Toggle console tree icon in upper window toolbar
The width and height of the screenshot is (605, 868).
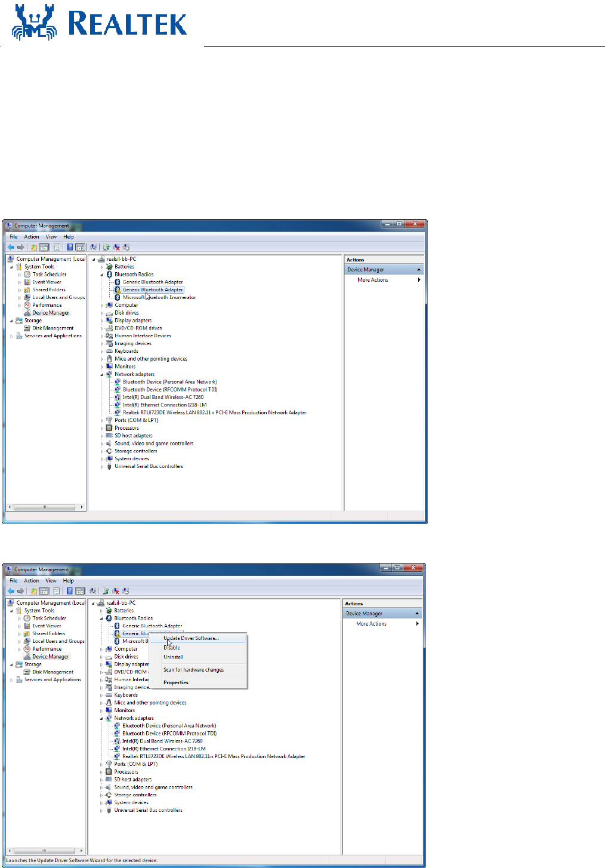pyautogui.click(x=44, y=247)
